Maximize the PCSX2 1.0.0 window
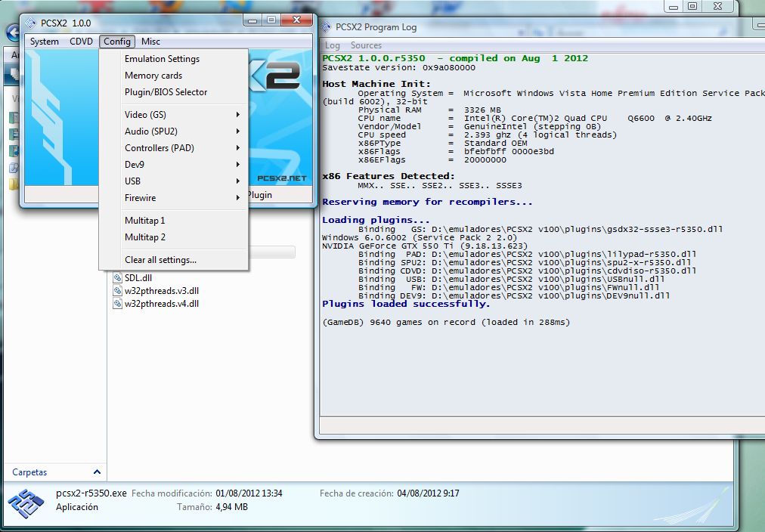Image resolution: width=765 pixels, height=532 pixels. (x=271, y=20)
